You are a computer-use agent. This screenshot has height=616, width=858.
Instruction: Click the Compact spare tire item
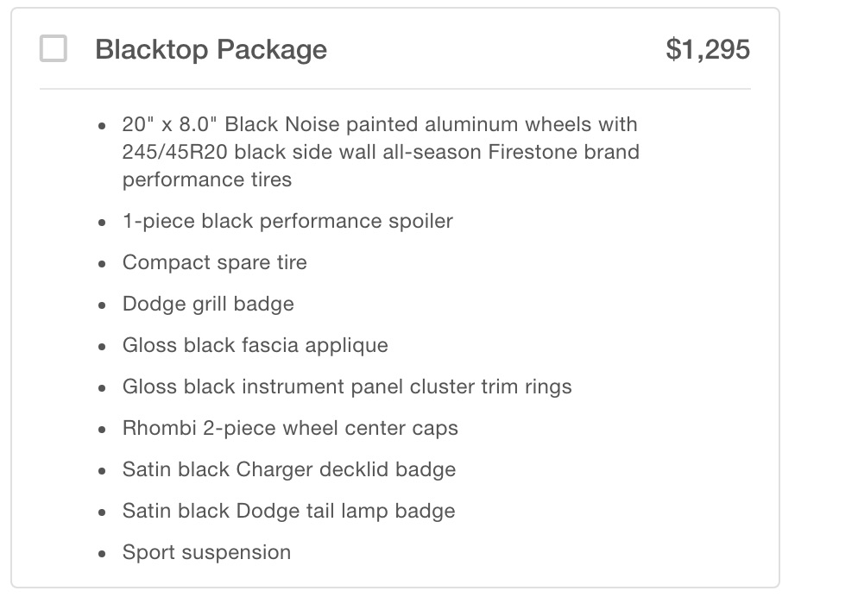point(214,262)
